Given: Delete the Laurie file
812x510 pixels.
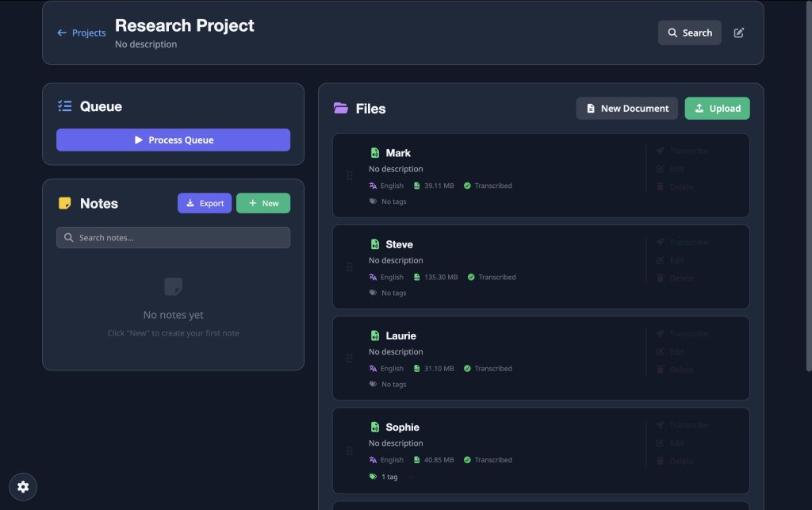Looking at the screenshot, I should (x=675, y=370).
